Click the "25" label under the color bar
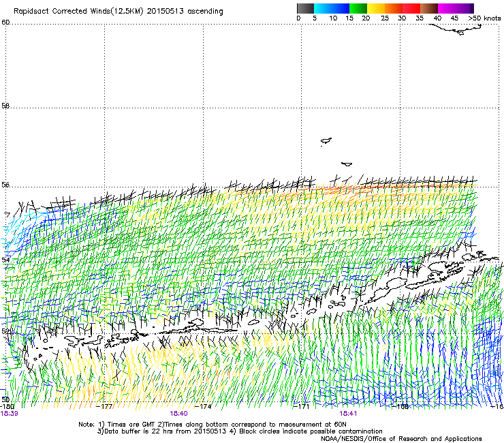504x443 pixels. [x=385, y=18]
